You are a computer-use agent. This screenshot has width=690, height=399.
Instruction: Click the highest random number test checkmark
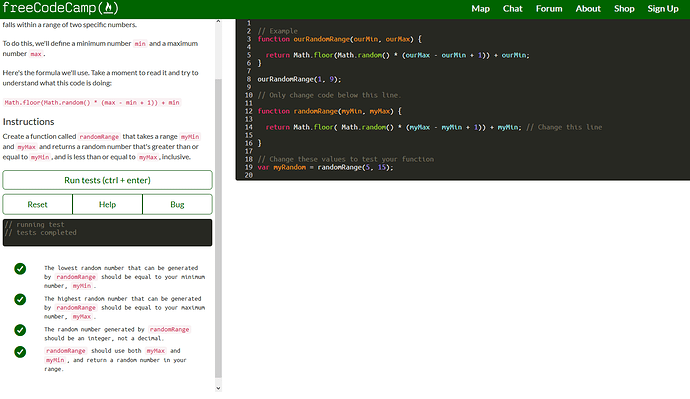pyautogui.click(x=20, y=299)
